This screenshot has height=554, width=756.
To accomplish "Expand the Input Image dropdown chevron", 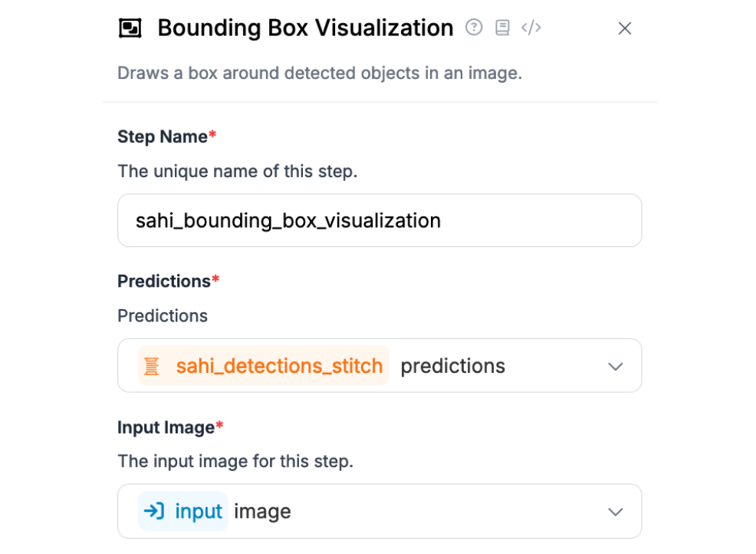I will (x=615, y=512).
